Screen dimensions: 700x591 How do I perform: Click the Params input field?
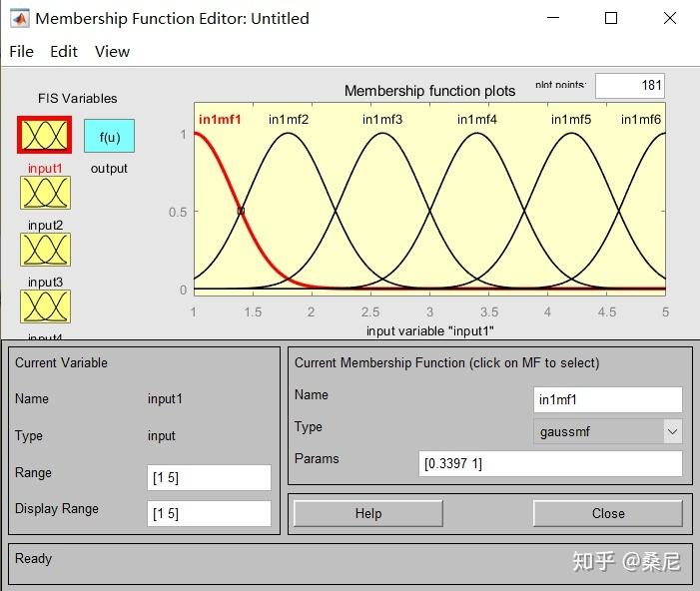coord(550,463)
